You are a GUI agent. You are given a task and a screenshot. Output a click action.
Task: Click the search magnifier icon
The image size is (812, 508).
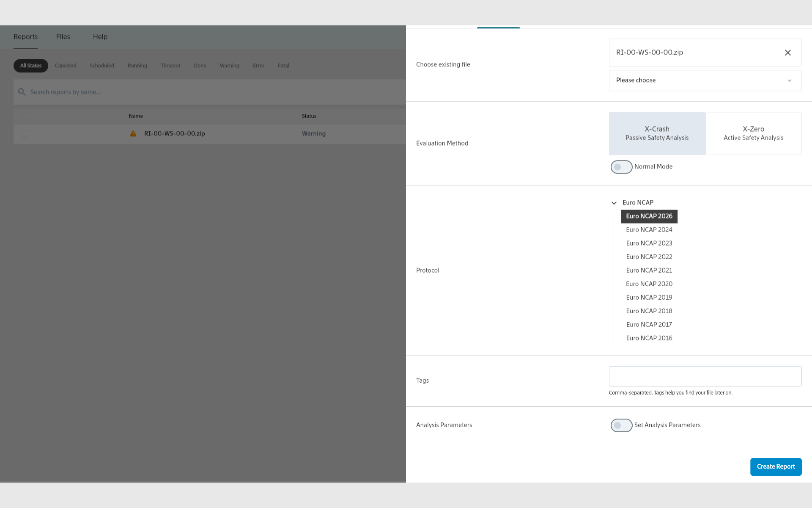point(22,92)
